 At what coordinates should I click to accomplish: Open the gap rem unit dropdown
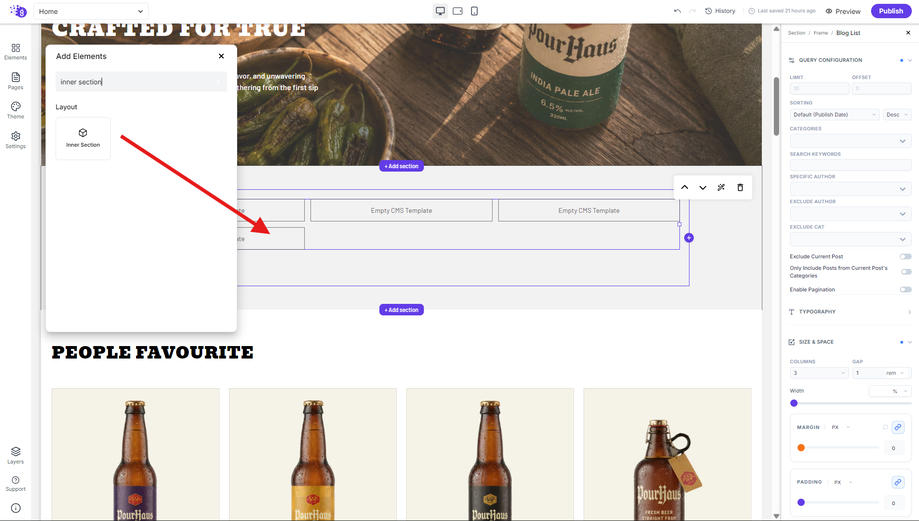[897, 373]
